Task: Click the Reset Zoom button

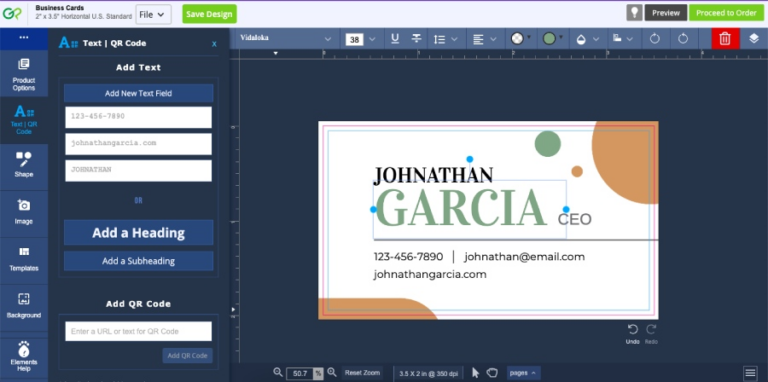Action: [362, 373]
